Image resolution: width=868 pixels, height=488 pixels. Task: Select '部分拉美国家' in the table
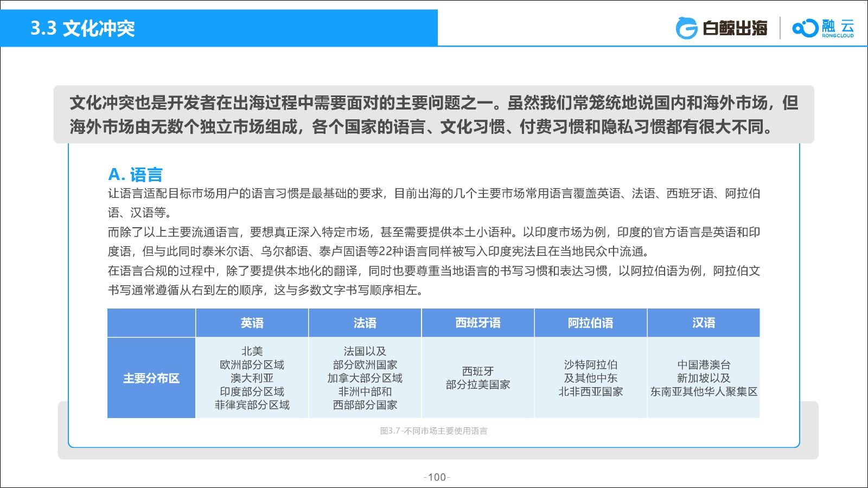coord(478,385)
